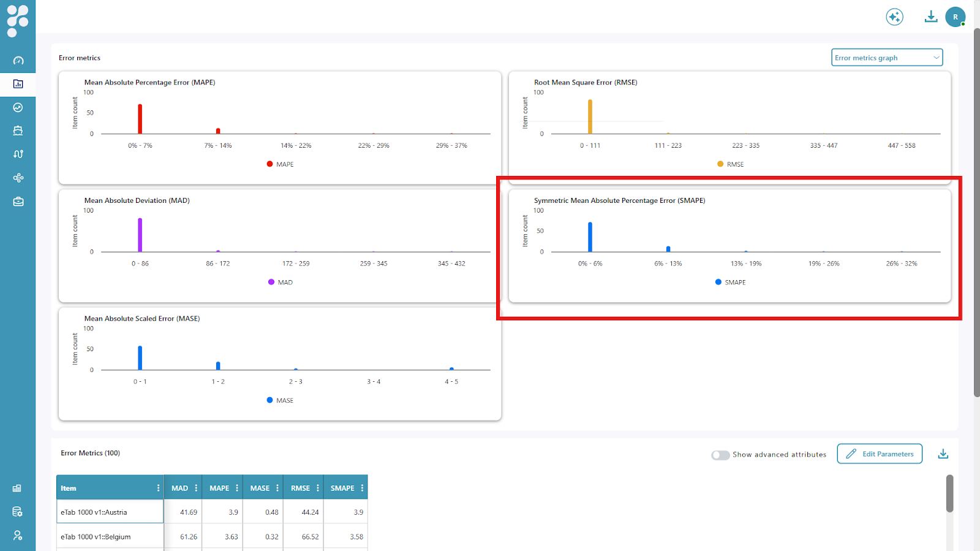Click the MAPE 0% - 7% red bar

[140, 119]
